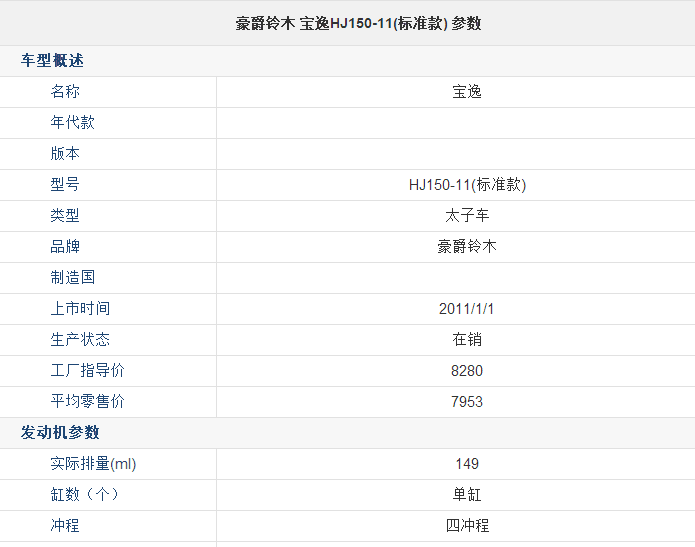Click the 名称 row label
The width and height of the screenshot is (695, 547).
pyautogui.click(x=65, y=91)
